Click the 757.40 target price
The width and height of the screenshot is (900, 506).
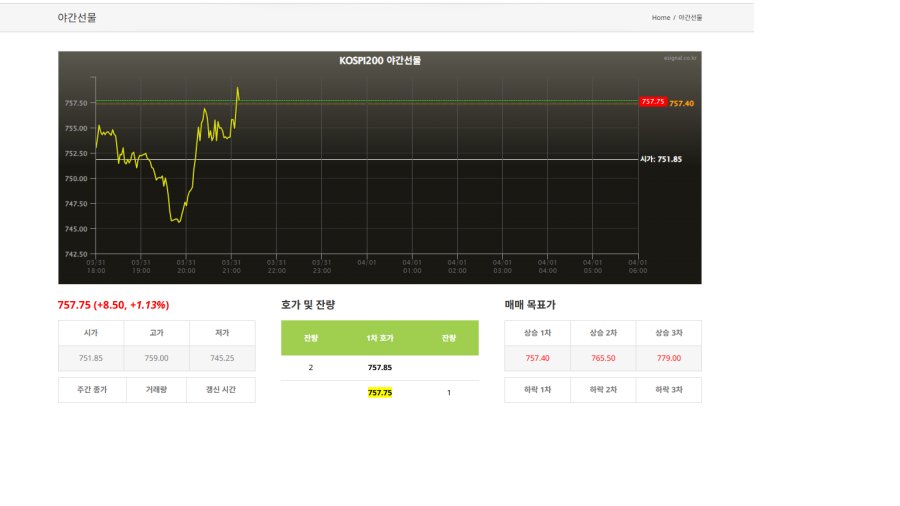[537, 358]
